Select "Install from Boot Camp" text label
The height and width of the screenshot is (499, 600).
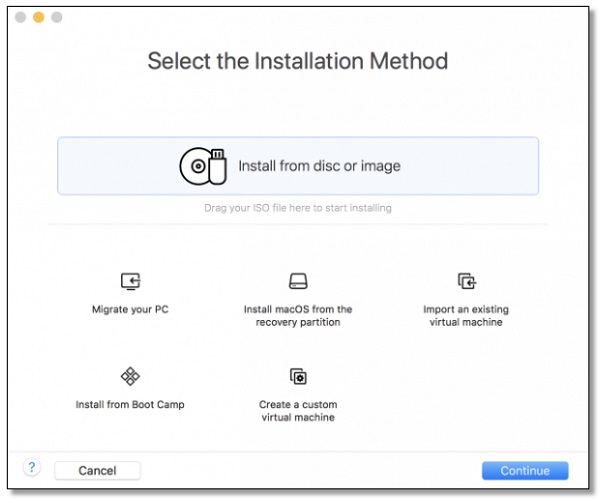(x=130, y=404)
